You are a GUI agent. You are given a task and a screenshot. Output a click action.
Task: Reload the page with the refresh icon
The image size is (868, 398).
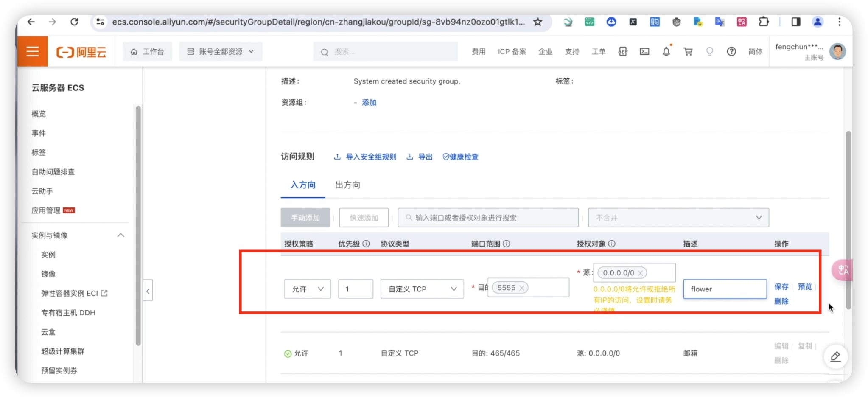74,22
